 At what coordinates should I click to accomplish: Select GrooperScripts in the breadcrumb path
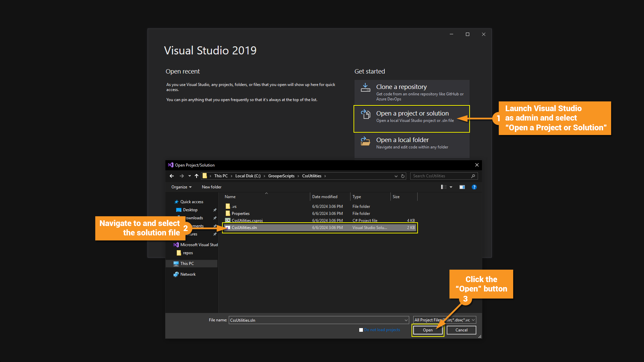(281, 176)
